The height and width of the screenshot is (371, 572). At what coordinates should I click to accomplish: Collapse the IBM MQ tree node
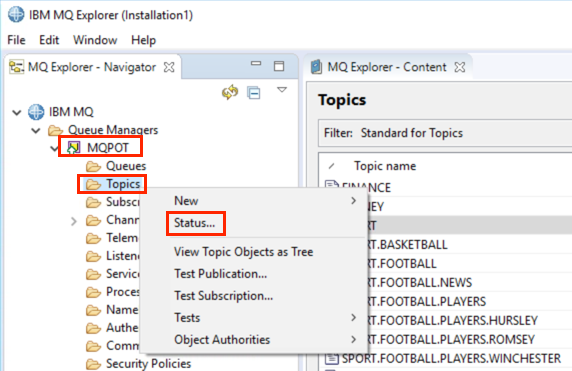point(17,112)
